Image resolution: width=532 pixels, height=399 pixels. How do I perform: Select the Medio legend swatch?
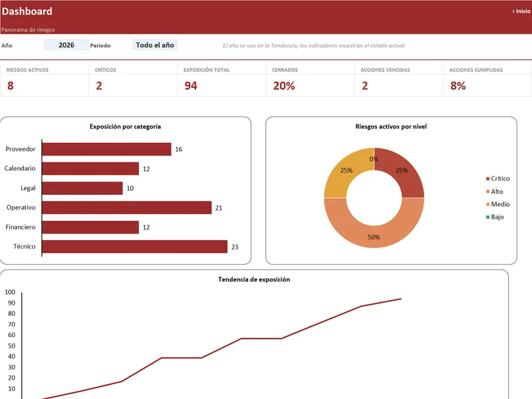coord(488,204)
